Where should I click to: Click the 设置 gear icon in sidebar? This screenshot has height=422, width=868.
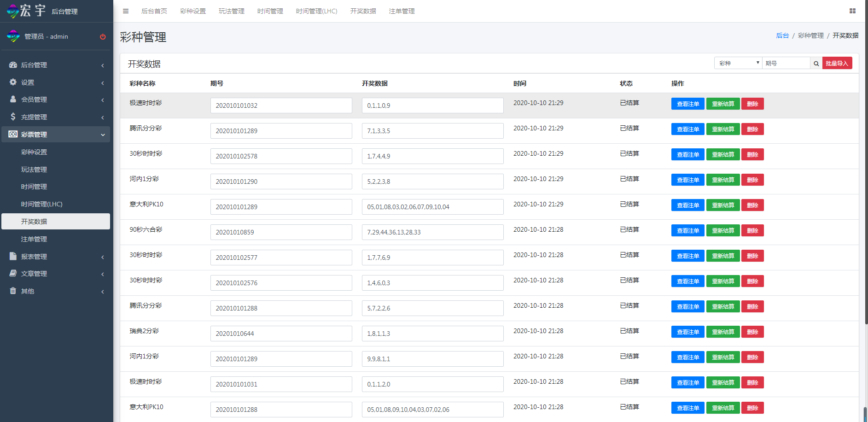(13, 82)
